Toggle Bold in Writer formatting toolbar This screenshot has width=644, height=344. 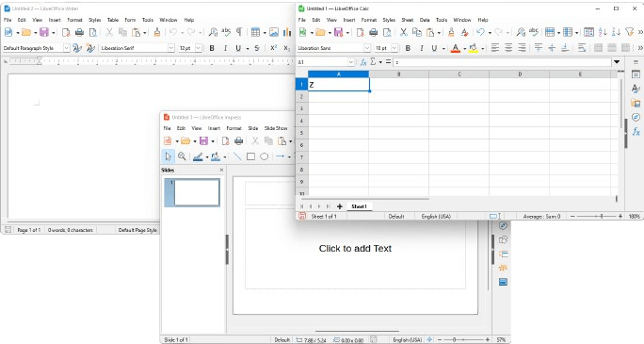click(212, 48)
